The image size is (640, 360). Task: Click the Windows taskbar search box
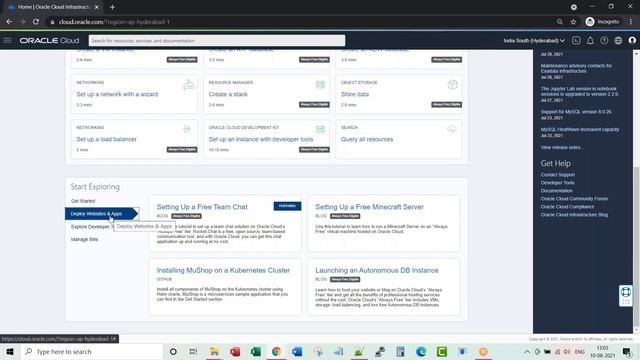click(92, 351)
